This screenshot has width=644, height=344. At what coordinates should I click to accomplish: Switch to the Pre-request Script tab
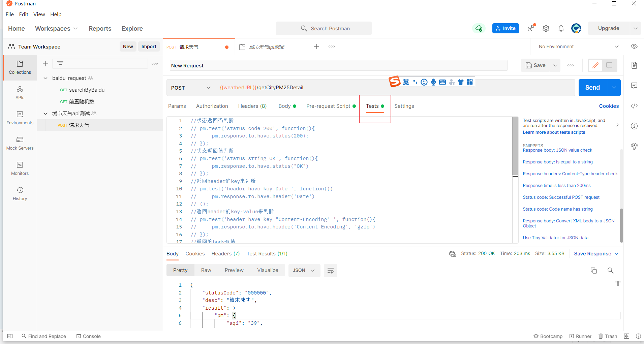pyautogui.click(x=331, y=106)
